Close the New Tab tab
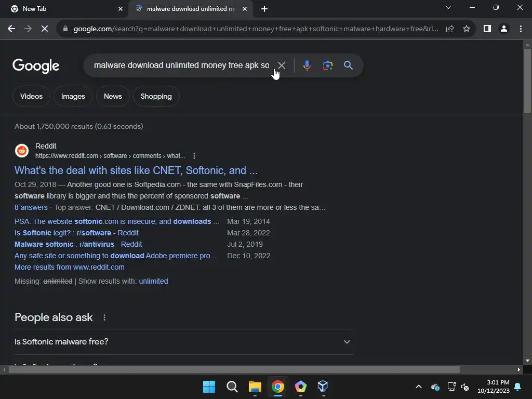Screen dimensions: 532x399 [x=121, y=9]
